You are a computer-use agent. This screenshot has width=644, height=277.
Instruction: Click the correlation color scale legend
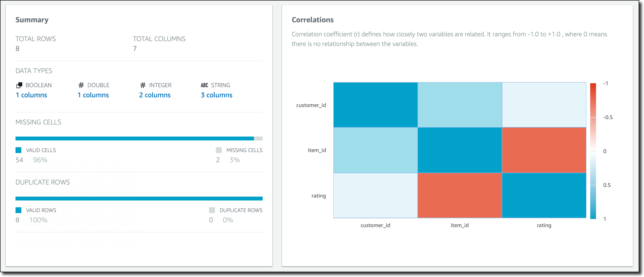click(593, 151)
